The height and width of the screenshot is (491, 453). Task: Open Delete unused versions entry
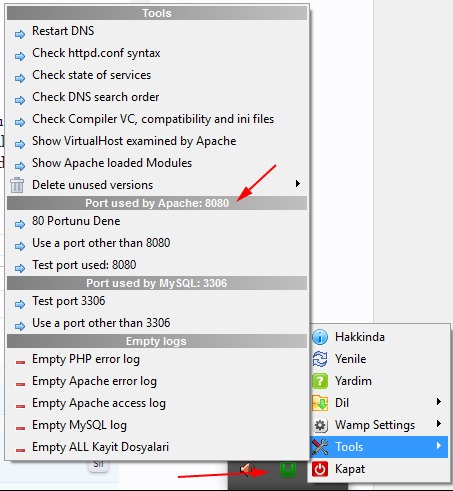click(157, 185)
